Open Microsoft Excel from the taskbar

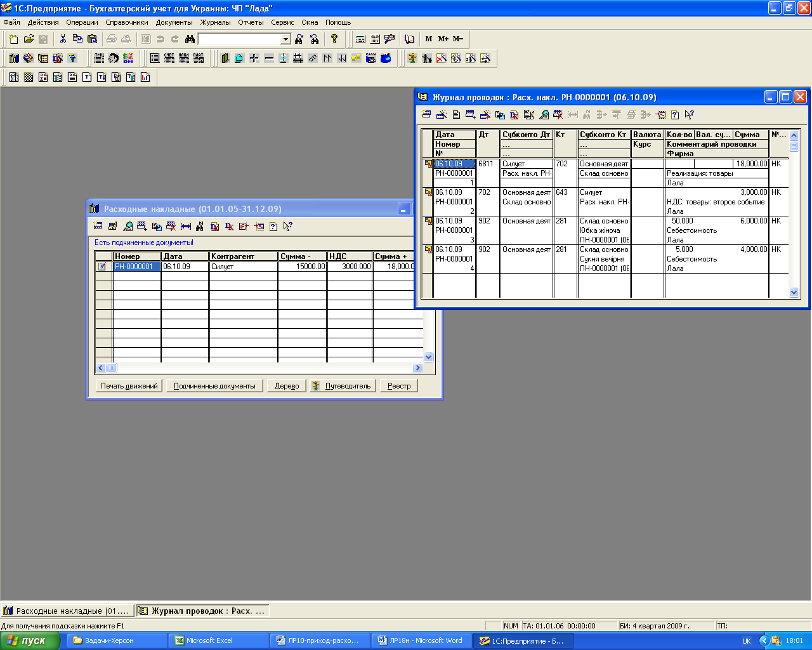coord(219,640)
